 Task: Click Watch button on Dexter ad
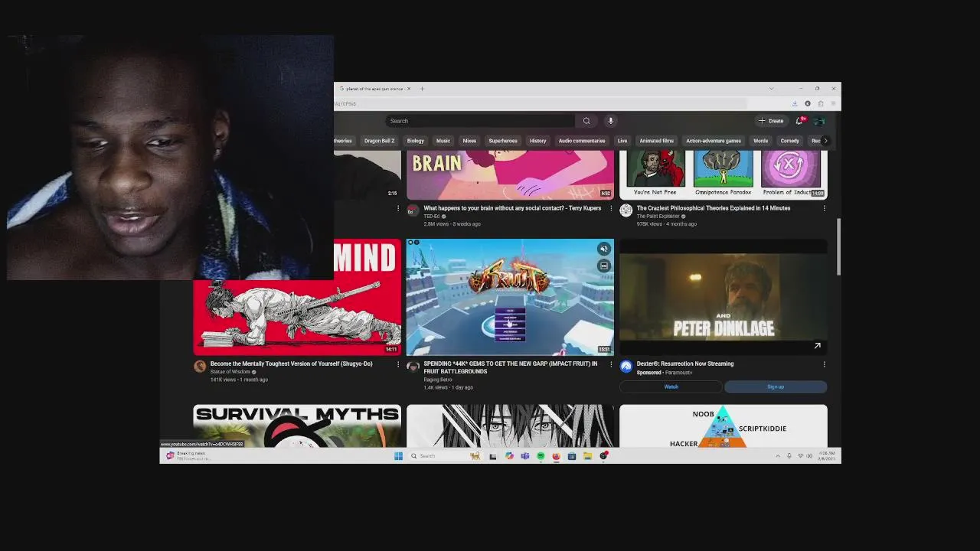click(671, 387)
